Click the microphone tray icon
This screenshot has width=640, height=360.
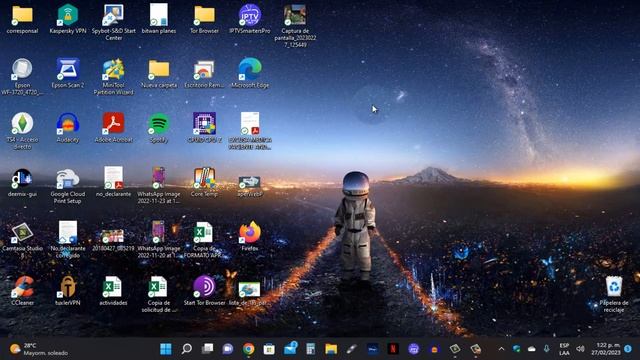(547, 349)
